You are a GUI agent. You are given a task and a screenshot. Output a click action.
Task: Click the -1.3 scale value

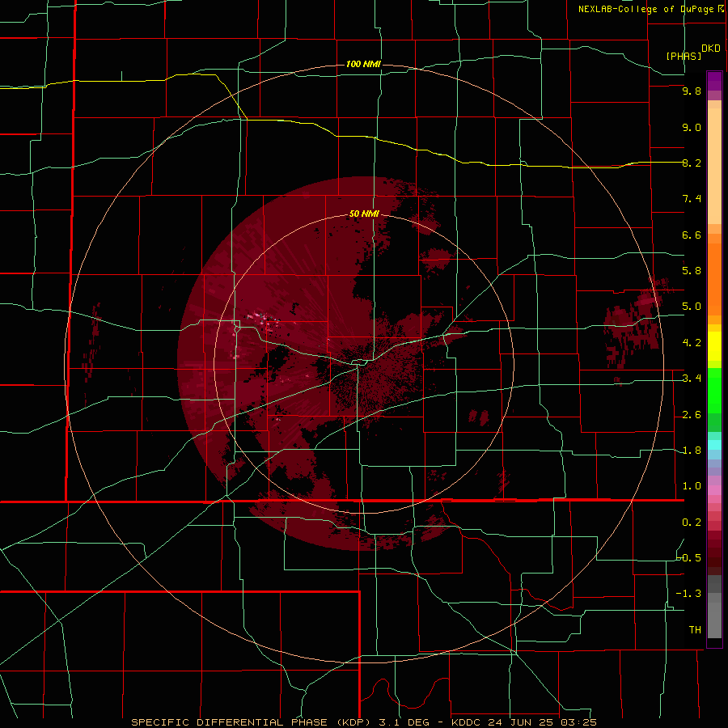[689, 594]
